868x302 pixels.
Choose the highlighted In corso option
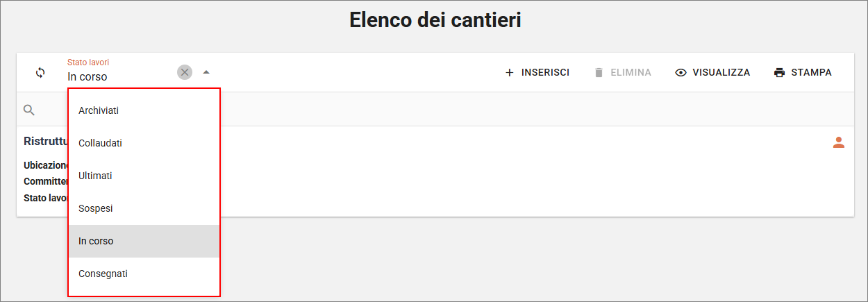(96, 241)
